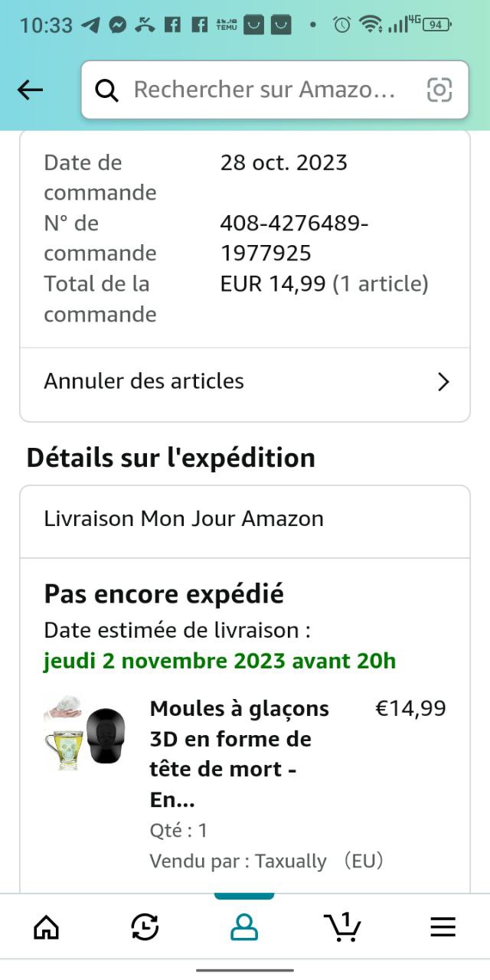Tap the battery status indicator
Screen dimensions: 490x980
(x=435, y=24)
